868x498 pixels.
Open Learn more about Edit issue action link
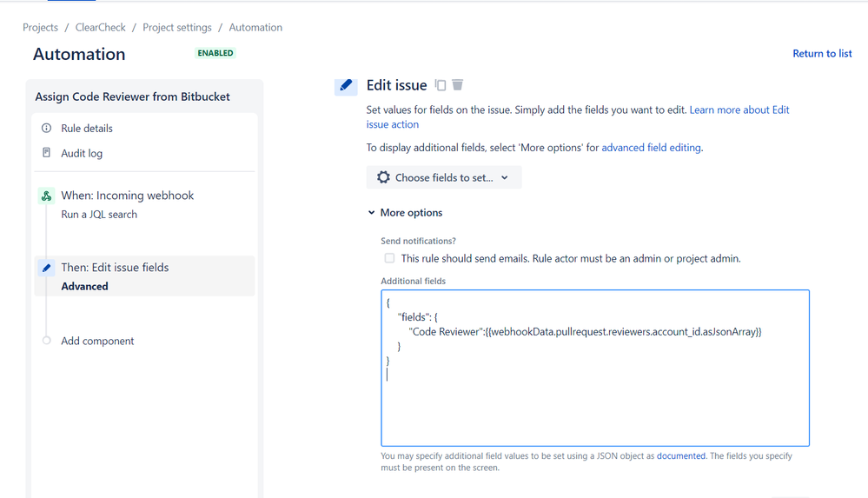(x=739, y=110)
